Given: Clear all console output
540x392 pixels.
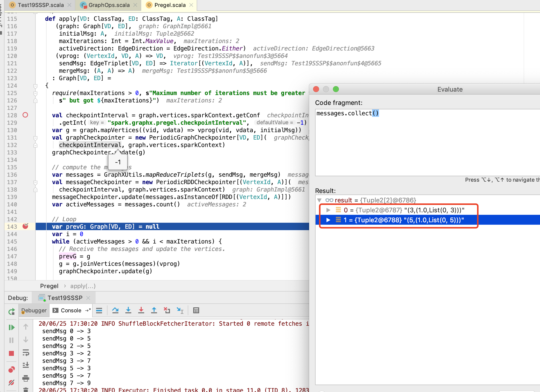Looking at the screenshot, I should (x=26, y=390).
